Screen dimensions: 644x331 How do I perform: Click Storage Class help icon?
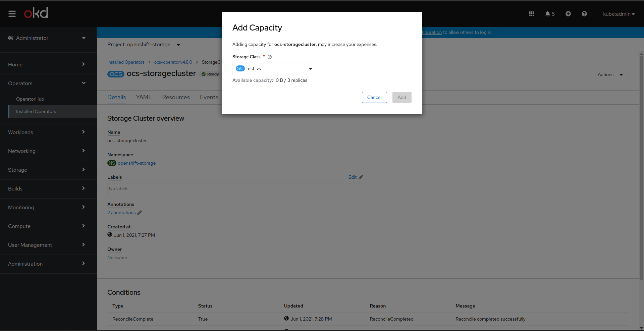270,57
